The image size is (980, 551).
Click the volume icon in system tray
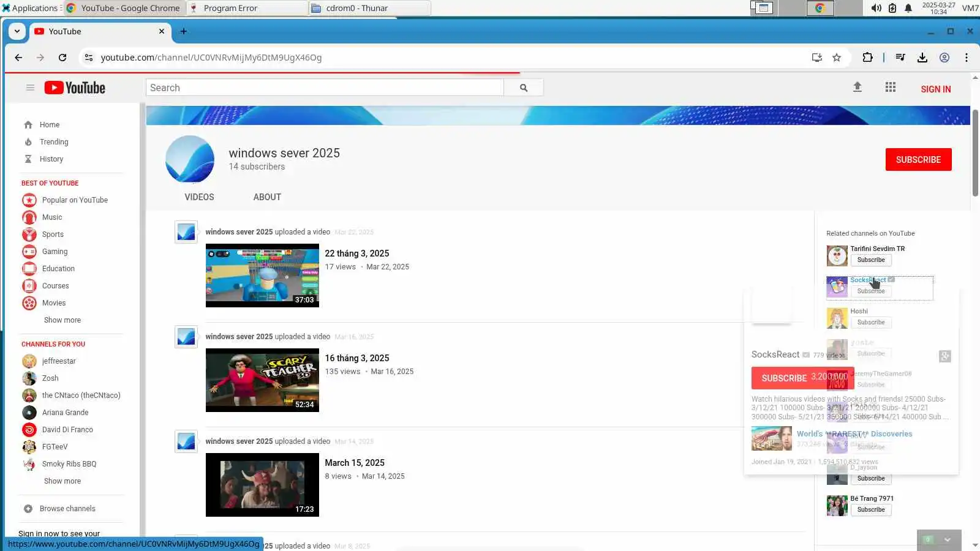coord(876,8)
